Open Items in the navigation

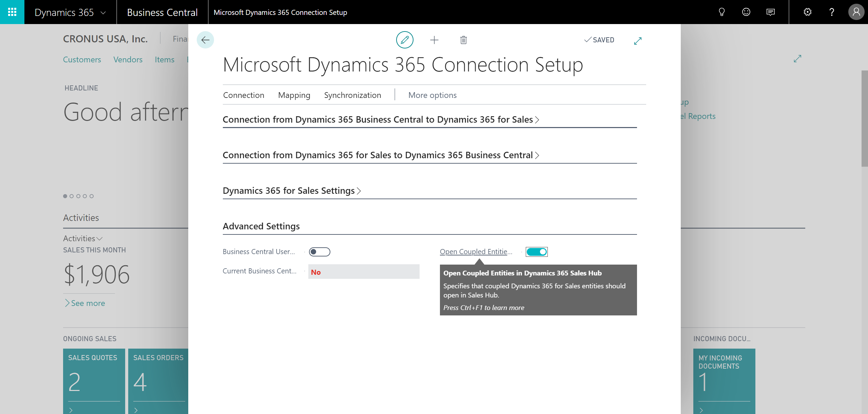click(x=165, y=60)
